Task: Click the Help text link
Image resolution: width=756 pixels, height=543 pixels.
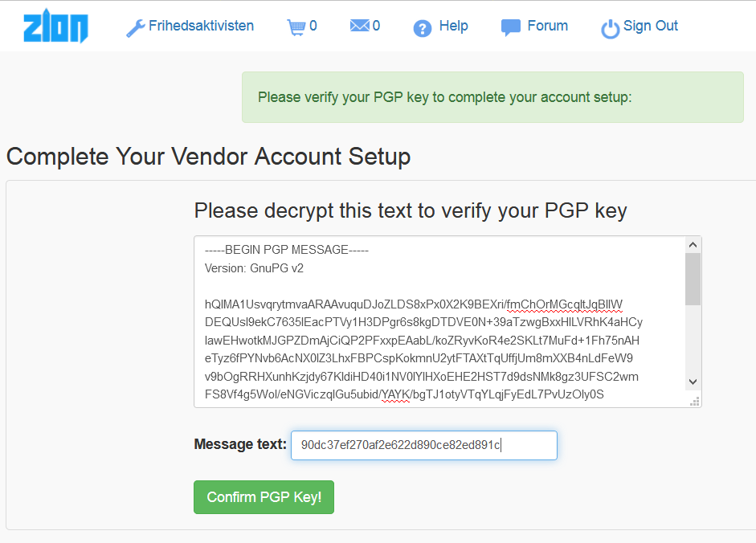Action: 453,26
